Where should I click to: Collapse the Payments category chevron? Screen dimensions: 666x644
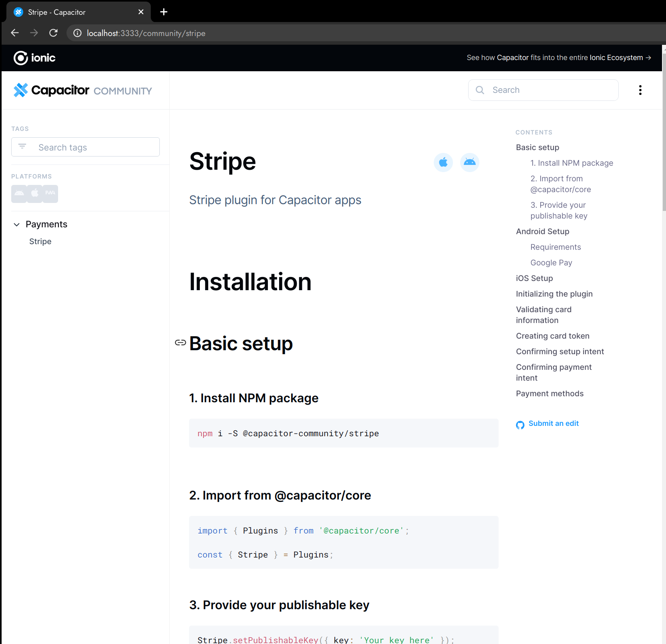(x=17, y=225)
